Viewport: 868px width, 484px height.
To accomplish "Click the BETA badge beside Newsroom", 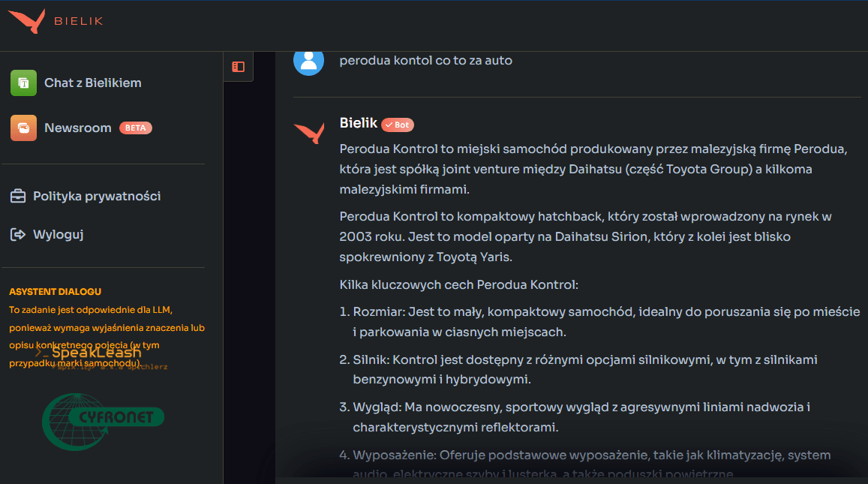I will point(135,128).
